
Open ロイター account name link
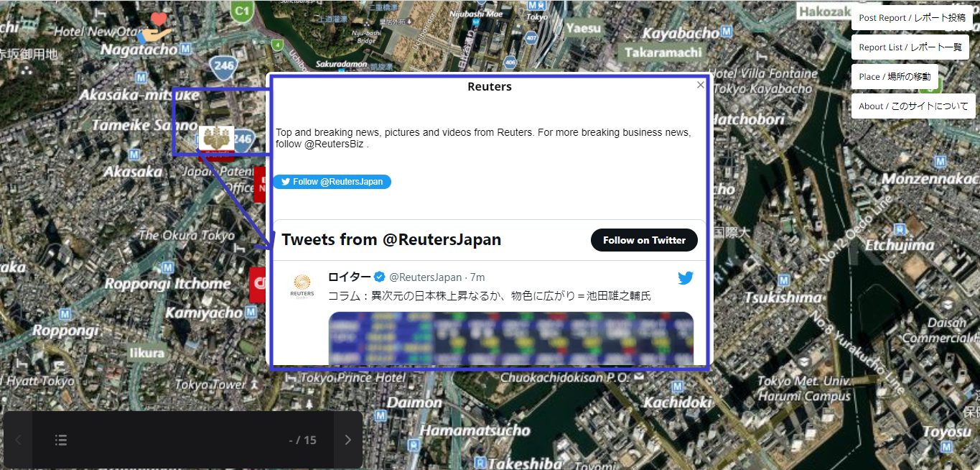(350, 277)
